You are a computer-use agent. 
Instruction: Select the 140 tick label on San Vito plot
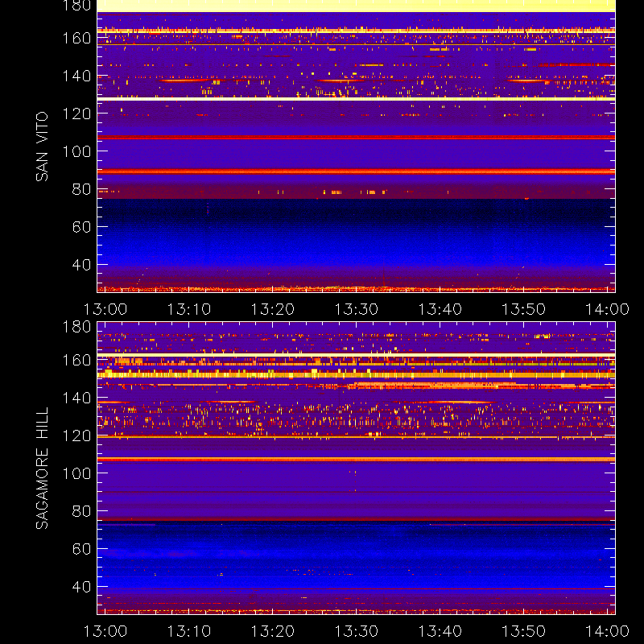[x=76, y=76]
